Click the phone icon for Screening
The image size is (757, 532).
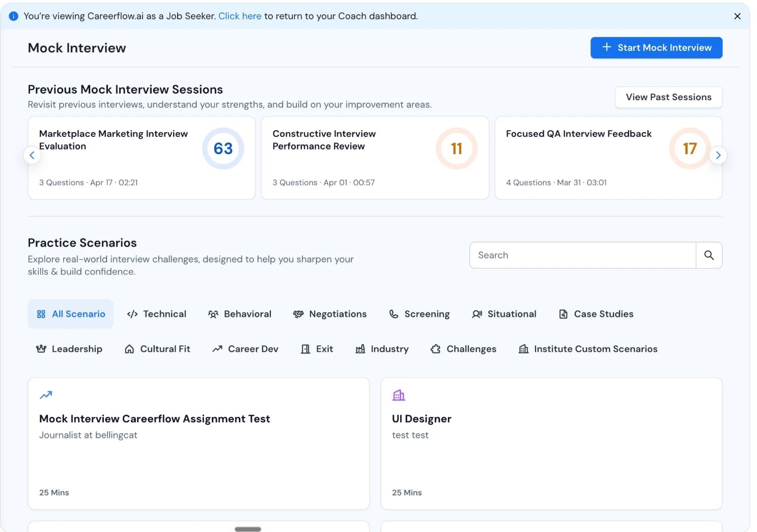click(394, 314)
